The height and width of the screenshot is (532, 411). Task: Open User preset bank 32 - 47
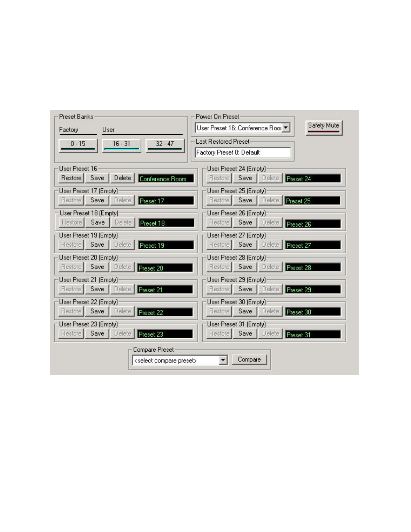(165, 145)
